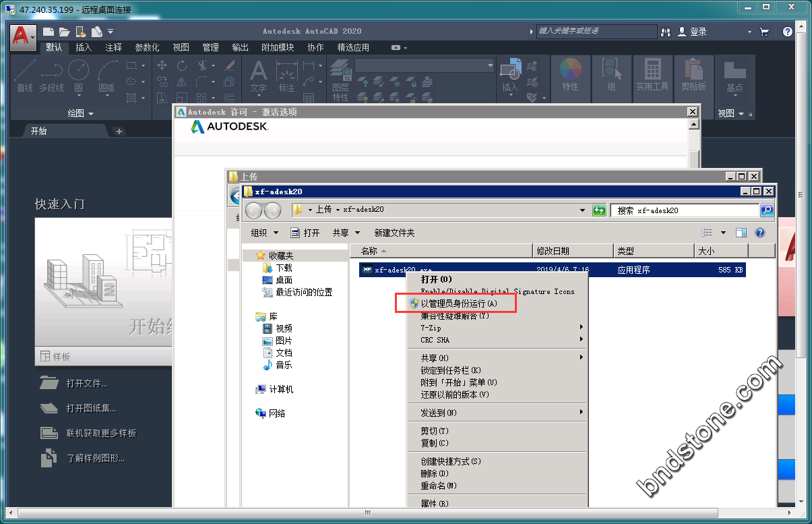Click the Autodesk App Store cart icon
The height and width of the screenshot is (524, 812).
(x=764, y=32)
